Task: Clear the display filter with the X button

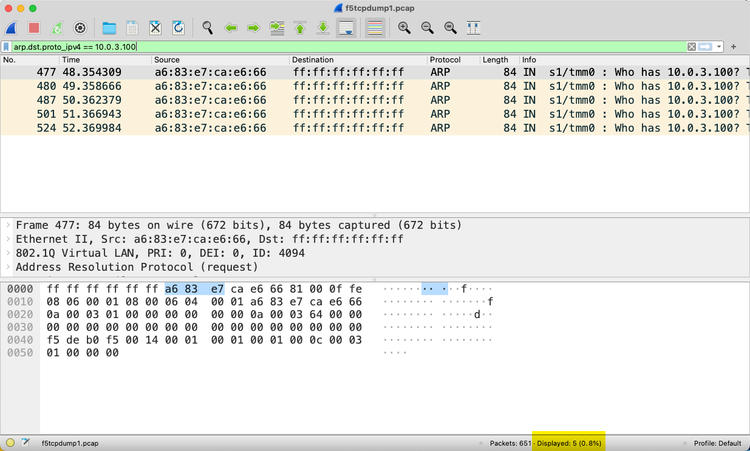Action: click(x=691, y=47)
